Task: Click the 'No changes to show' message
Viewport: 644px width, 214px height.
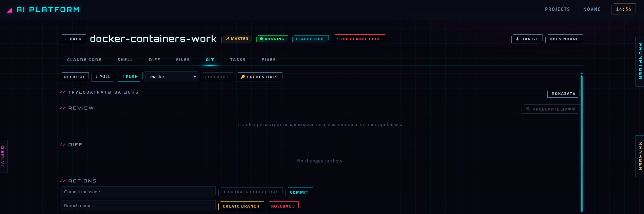Action: [x=319, y=161]
